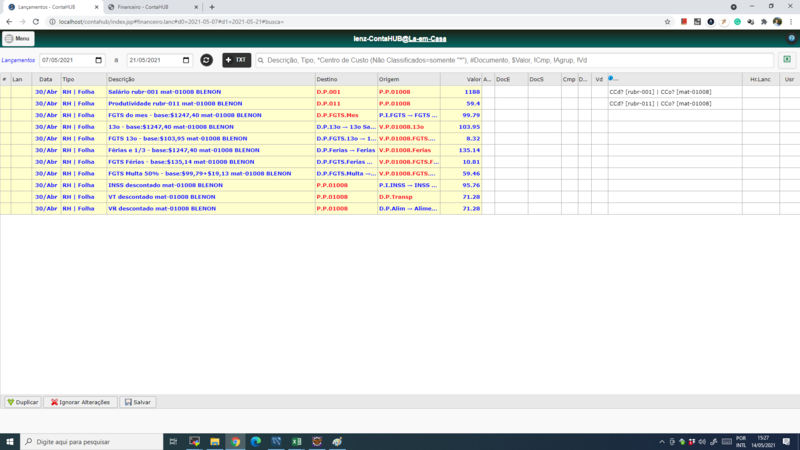Image resolution: width=800 pixels, height=450 pixels.
Task: Sort by Data column header
Action: (46, 79)
